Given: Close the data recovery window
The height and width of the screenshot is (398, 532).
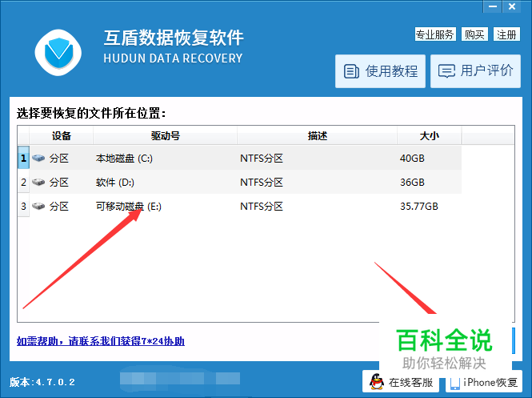Looking at the screenshot, I should point(512,6).
